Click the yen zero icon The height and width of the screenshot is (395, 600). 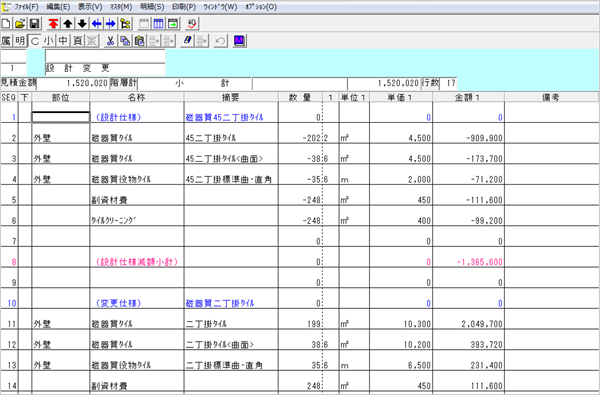(192, 24)
